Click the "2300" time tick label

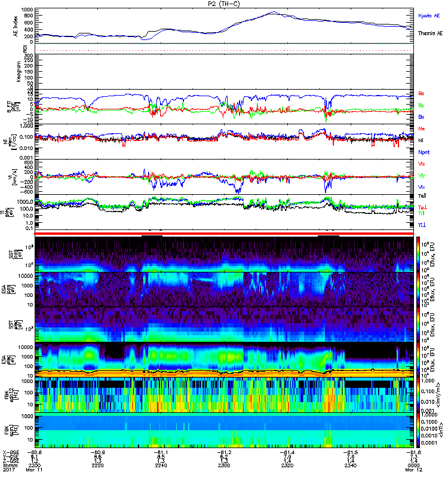[224, 466]
